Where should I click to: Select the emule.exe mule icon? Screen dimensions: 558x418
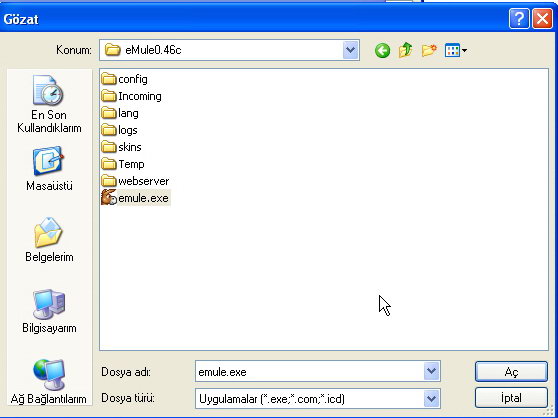[x=109, y=197]
